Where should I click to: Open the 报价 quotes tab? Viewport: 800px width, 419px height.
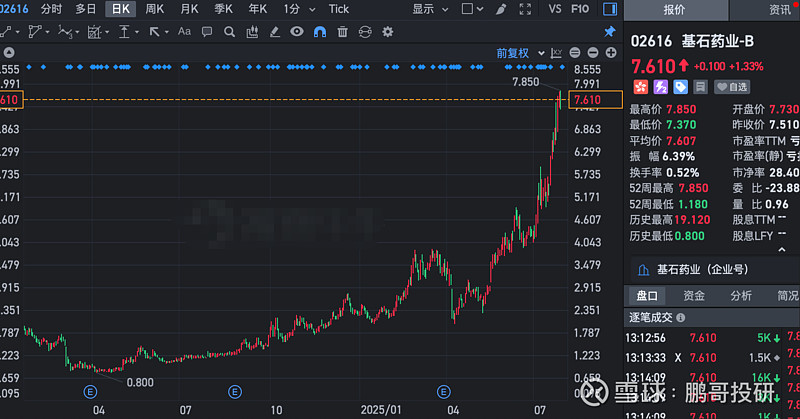[674, 10]
